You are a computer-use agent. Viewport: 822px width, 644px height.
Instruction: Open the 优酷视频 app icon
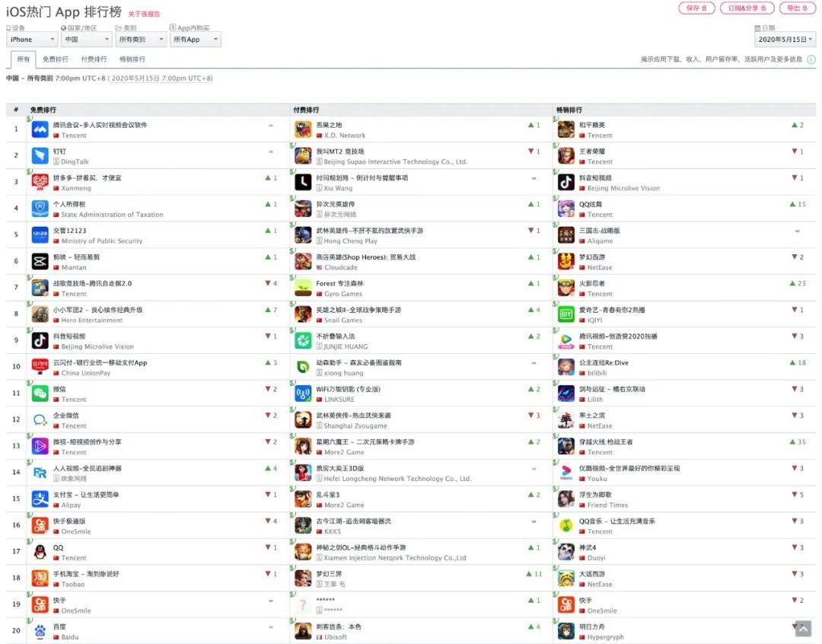(566, 473)
